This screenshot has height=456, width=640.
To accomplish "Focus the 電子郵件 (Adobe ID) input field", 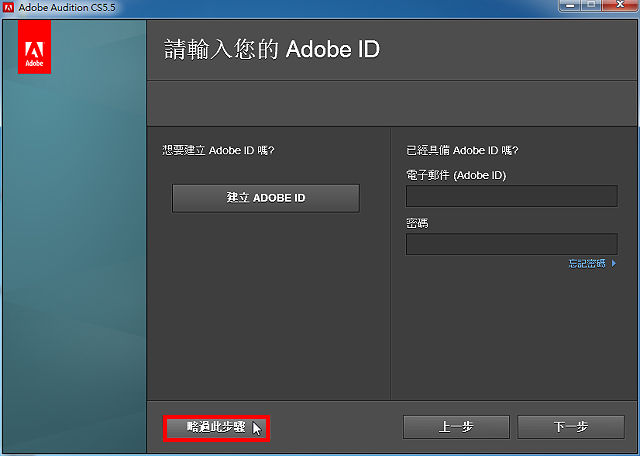I will click(x=511, y=196).
